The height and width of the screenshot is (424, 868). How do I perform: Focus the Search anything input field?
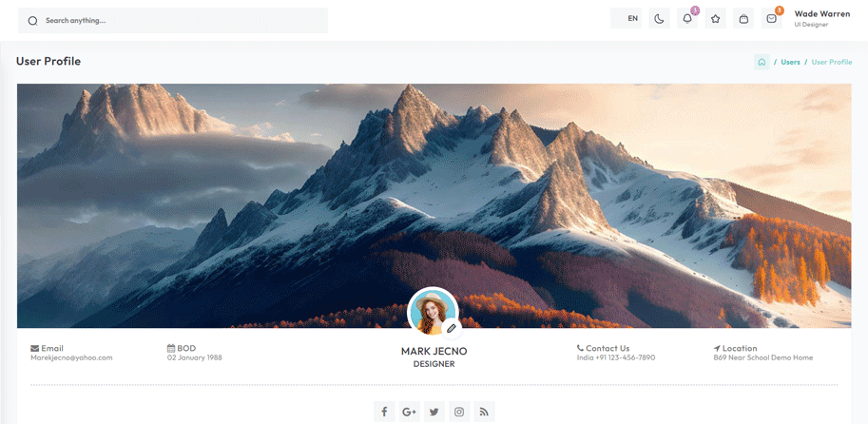coord(173,21)
